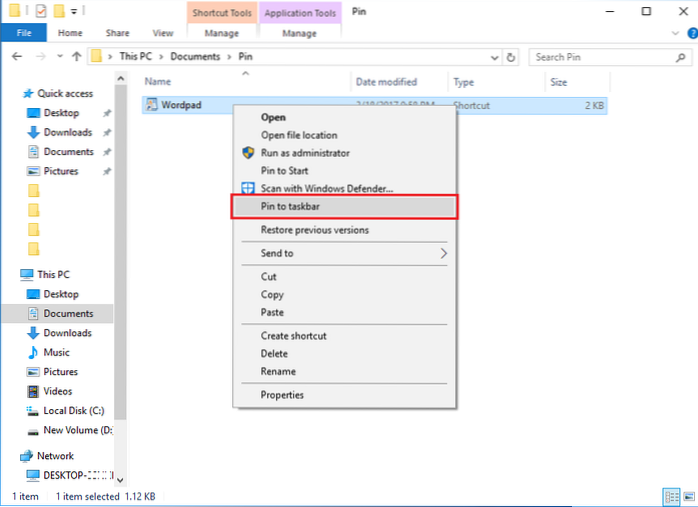Viewport: 698px width, 507px height.
Task: Click the Wordpad shortcut file icon
Action: click(152, 104)
